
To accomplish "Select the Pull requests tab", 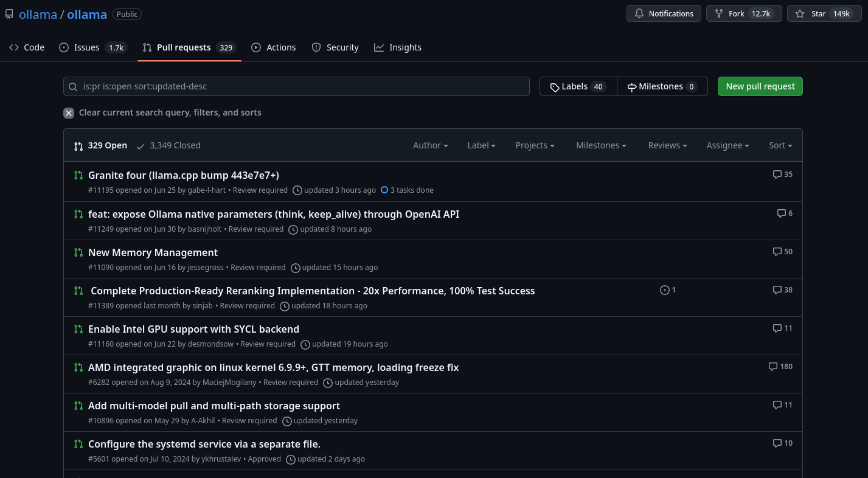I will click(189, 47).
